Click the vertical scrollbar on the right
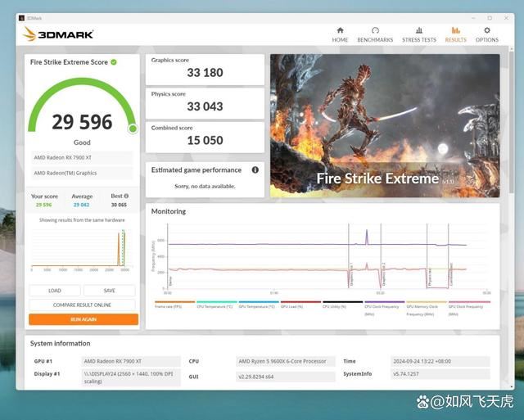The width and height of the screenshot is (524, 420). pyautogui.click(x=511, y=122)
